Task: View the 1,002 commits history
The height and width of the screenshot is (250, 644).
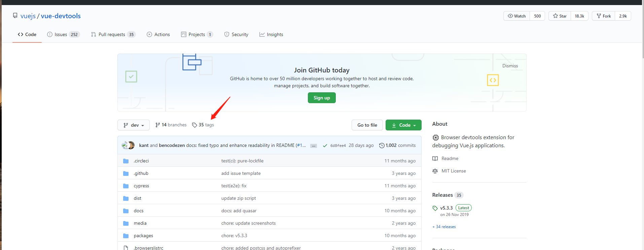Action: (397, 145)
